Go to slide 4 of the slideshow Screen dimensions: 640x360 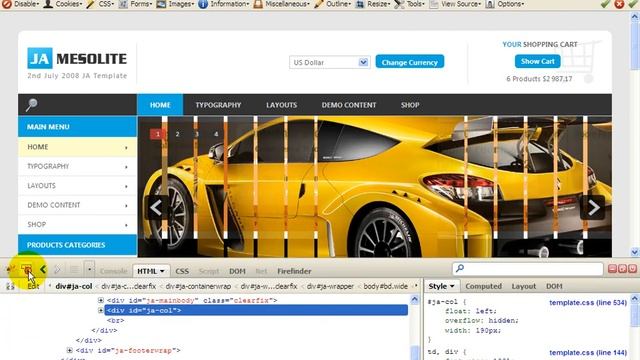[216, 134]
